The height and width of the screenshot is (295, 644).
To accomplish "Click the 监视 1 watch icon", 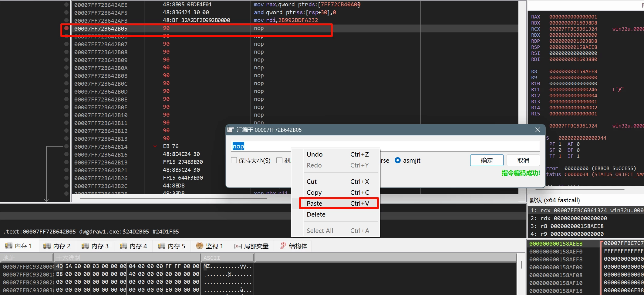I will 200,246.
